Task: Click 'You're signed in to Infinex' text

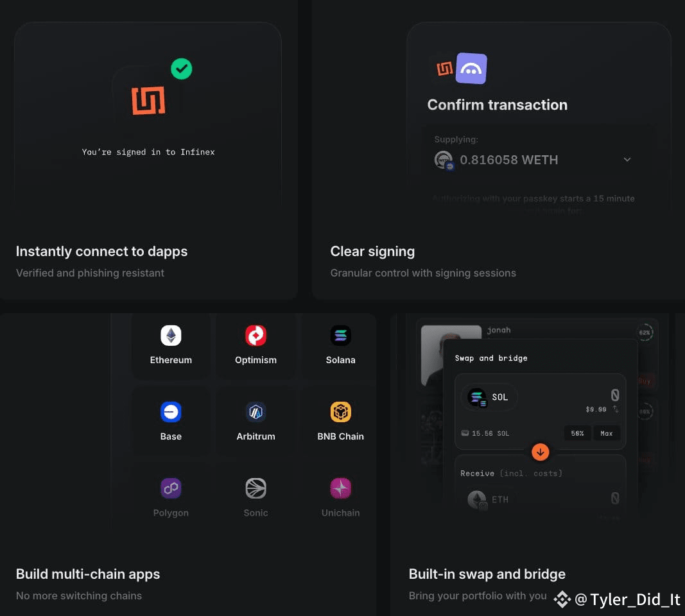Action: click(x=148, y=152)
